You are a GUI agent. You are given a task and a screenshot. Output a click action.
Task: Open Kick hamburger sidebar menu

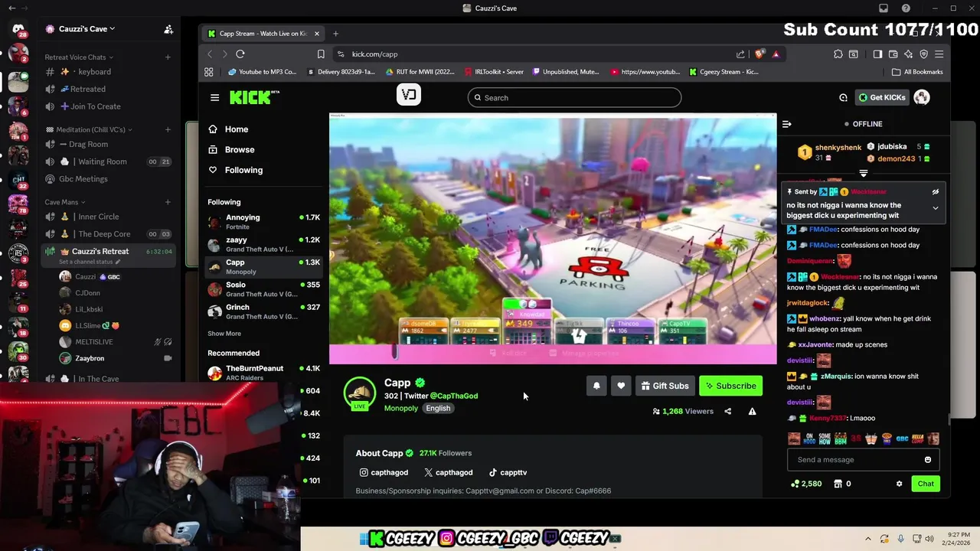[x=214, y=97]
